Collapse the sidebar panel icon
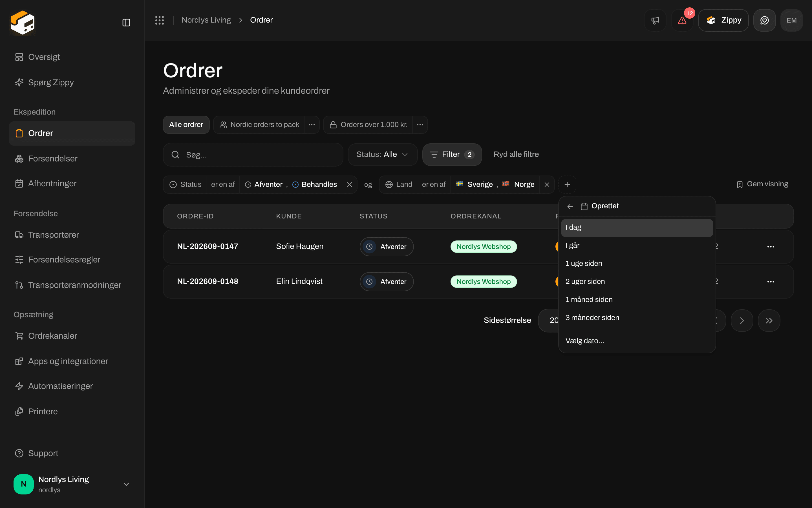Screen dimensions: 812x508 [x=126, y=23]
